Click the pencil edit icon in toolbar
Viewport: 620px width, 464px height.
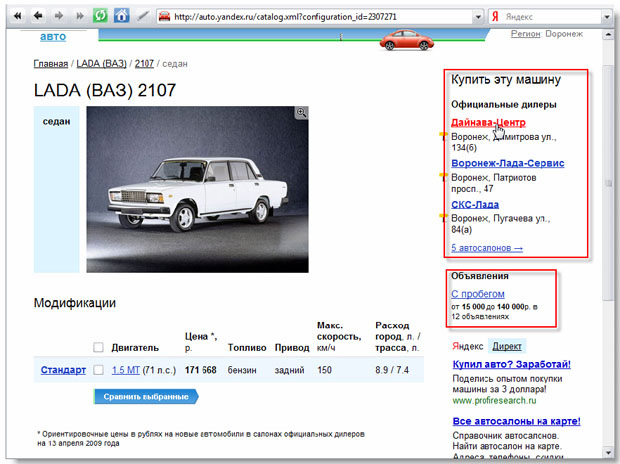(142, 16)
